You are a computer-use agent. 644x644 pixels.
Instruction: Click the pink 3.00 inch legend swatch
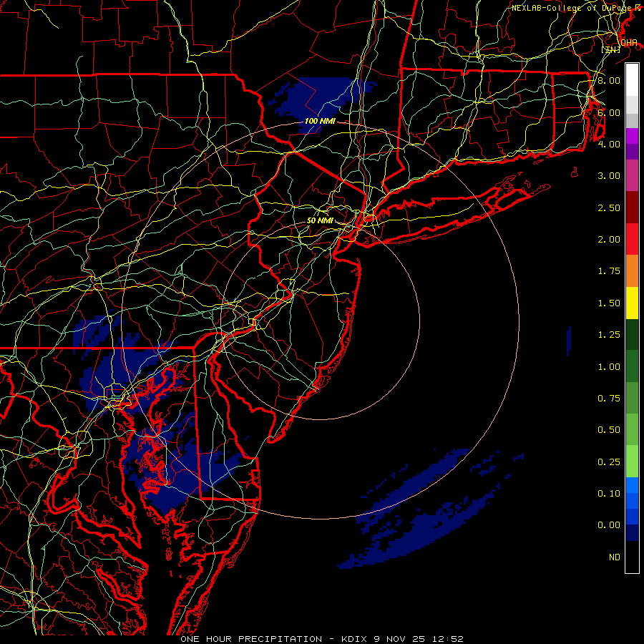click(632, 175)
